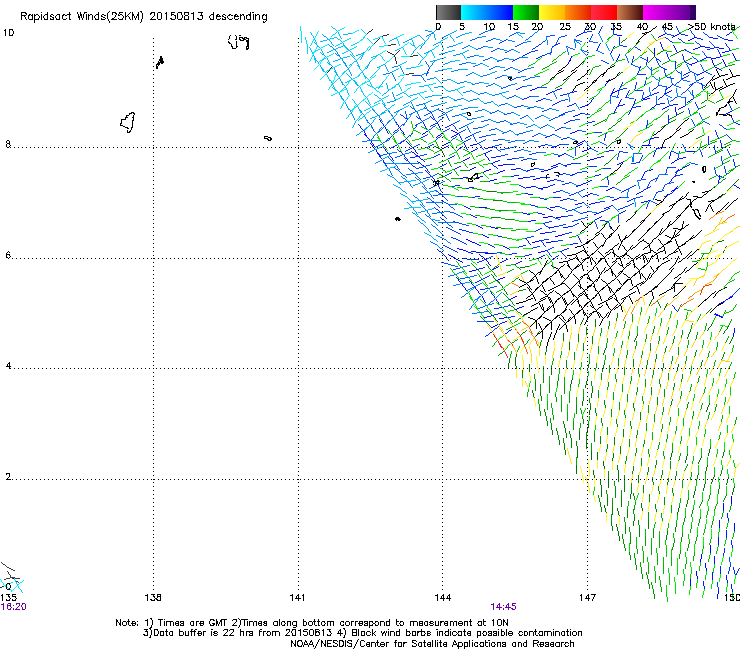Click the note line starting 'Note: 1) Times are GMT'

pyautogui.click(x=311, y=623)
